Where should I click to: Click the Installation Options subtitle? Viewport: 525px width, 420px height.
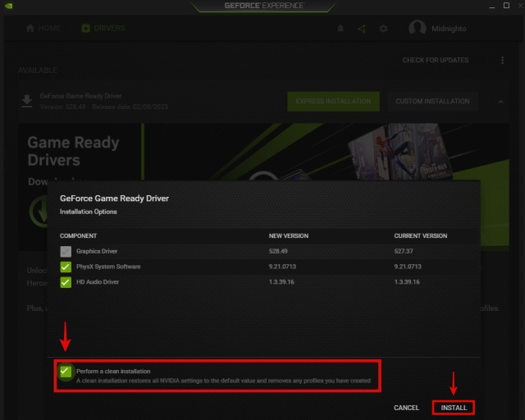88,212
